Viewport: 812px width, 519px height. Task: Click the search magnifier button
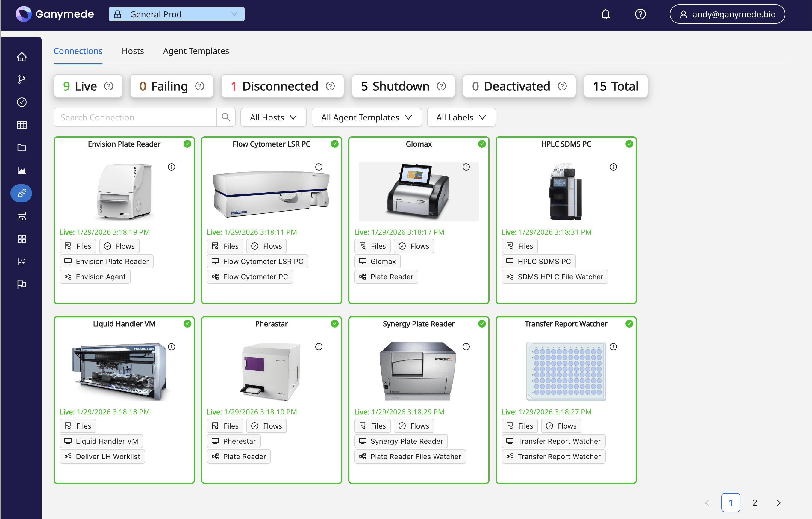coord(225,117)
